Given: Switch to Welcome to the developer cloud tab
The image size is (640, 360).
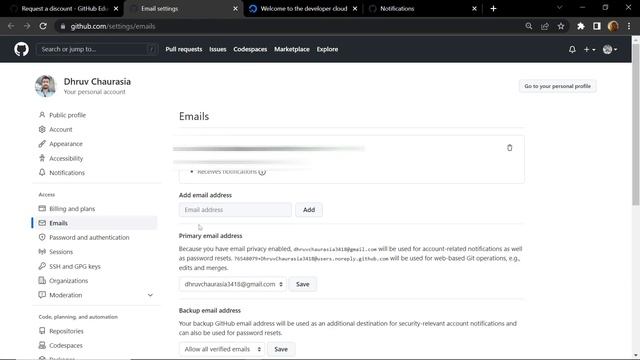Looking at the screenshot, I should tap(302, 9).
